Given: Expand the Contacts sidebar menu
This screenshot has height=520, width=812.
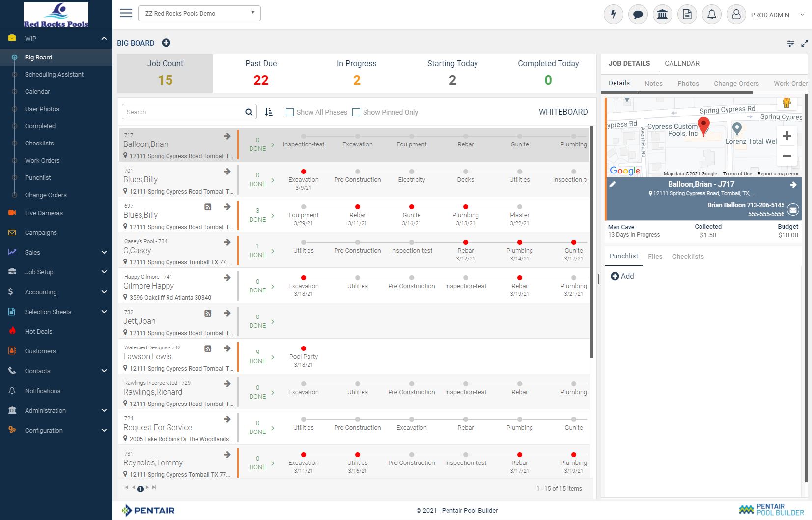Looking at the screenshot, I should pyautogui.click(x=104, y=371).
